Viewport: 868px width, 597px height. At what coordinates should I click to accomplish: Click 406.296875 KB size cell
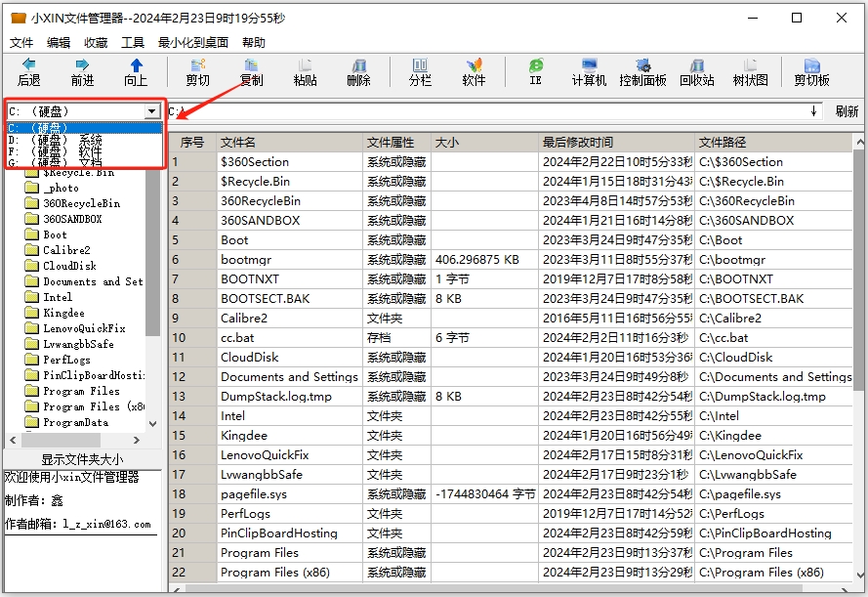click(484, 260)
